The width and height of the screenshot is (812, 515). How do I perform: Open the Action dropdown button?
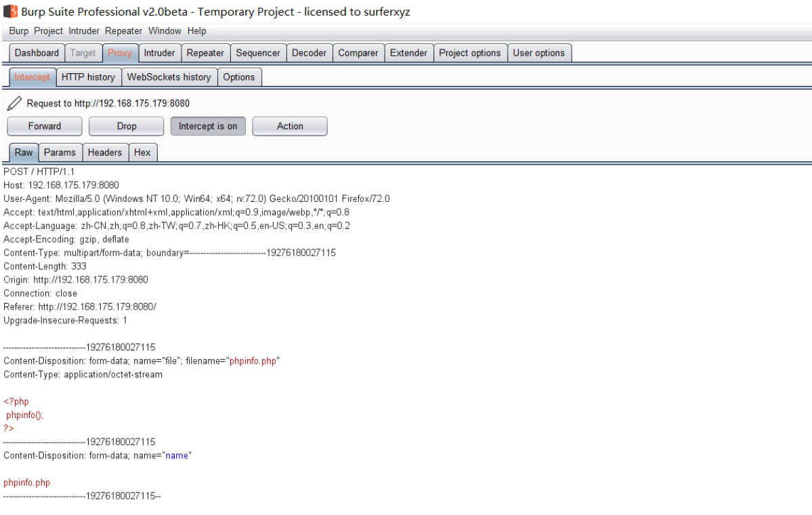[290, 127]
